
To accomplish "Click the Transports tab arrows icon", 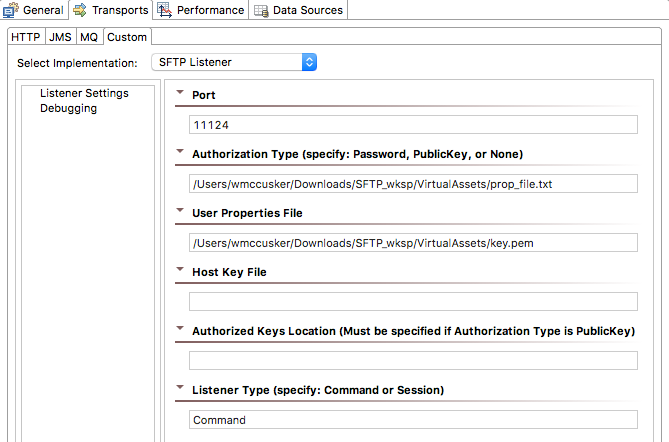I will pos(79,10).
